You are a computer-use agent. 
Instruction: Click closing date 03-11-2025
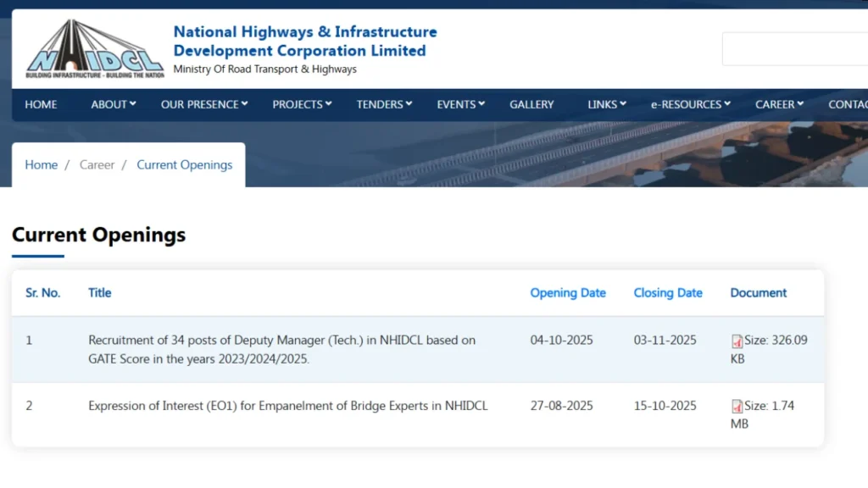[665, 341]
